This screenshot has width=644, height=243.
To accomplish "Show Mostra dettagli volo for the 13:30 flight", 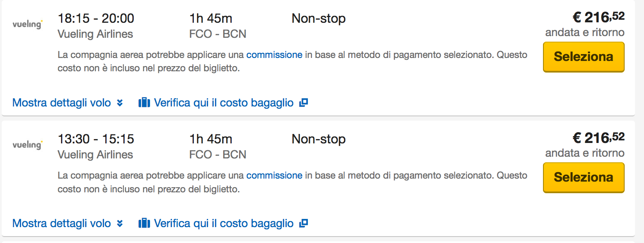I will point(61,224).
